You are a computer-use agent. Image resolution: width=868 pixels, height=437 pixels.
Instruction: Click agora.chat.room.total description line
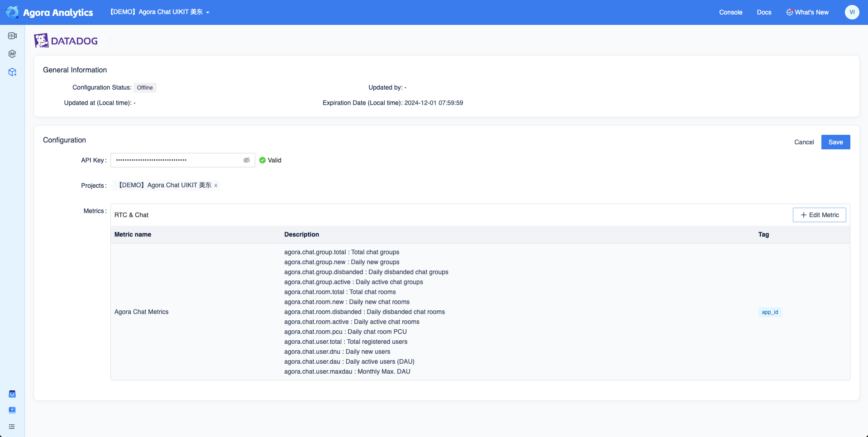click(x=340, y=292)
